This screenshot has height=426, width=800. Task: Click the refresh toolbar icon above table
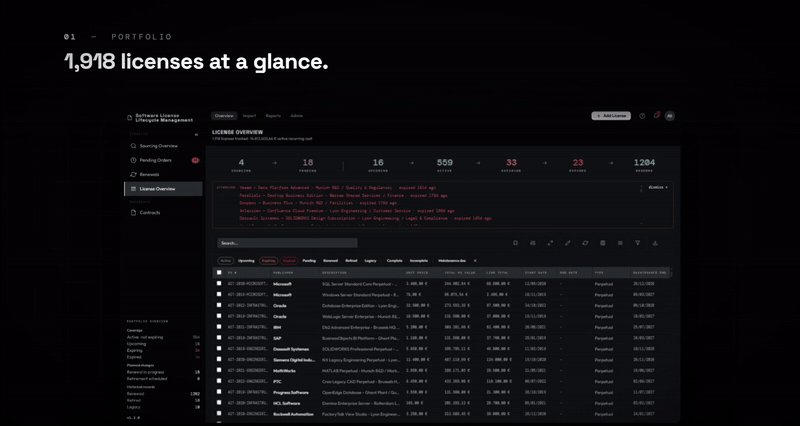(x=585, y=243)
